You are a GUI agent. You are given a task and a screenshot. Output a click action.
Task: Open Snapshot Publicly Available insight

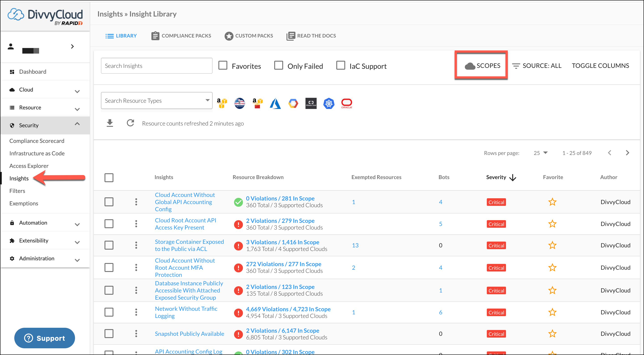pos(189,334)
